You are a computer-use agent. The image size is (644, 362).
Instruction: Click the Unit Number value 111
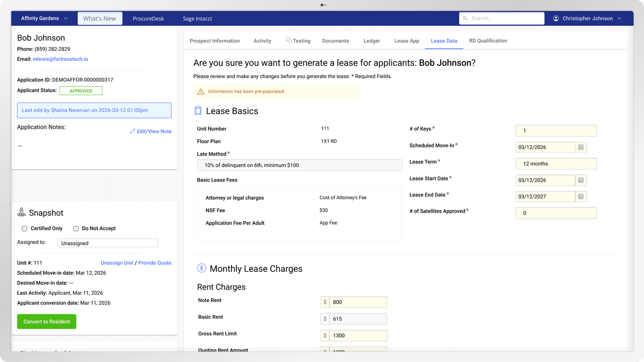click(325, 129)
